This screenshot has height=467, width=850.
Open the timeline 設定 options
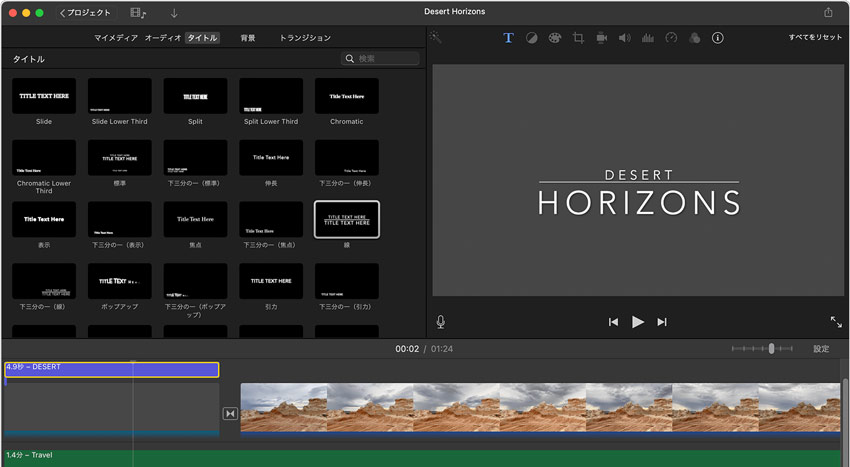tap(821, 349)
